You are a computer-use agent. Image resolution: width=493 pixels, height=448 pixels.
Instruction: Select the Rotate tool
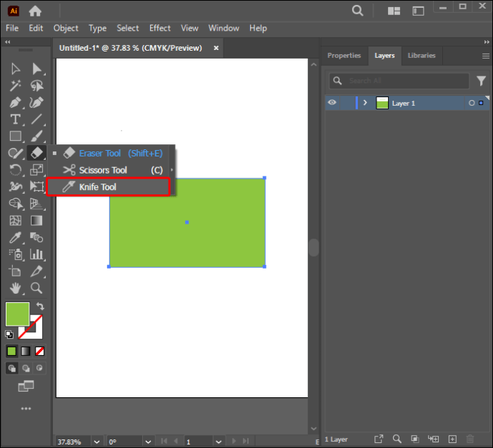pyautogui.click(x=16, y=170)
